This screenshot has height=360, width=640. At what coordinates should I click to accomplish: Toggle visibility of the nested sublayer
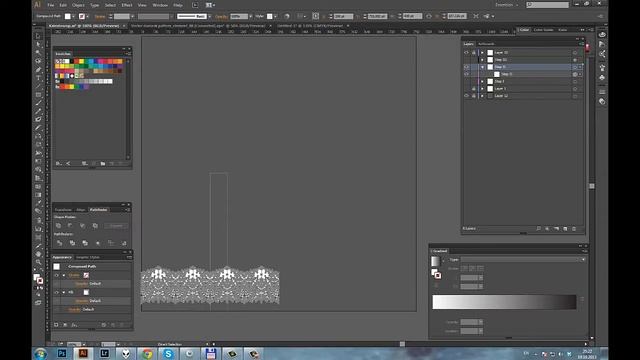click(467, 74)
